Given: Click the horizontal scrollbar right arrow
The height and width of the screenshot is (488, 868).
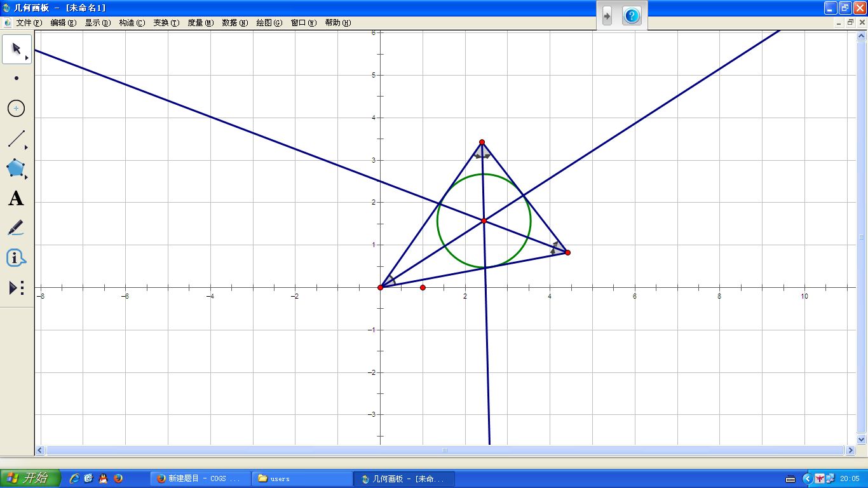Looking at the screenshot, I should click(850, 450).
